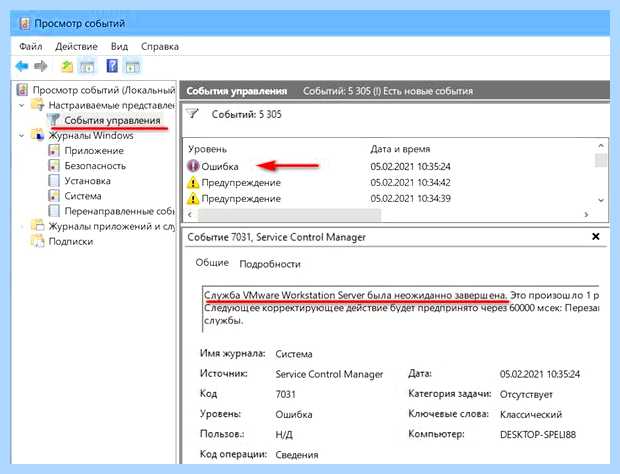
Task: Click the event description text box
Action: click(401, 309)
